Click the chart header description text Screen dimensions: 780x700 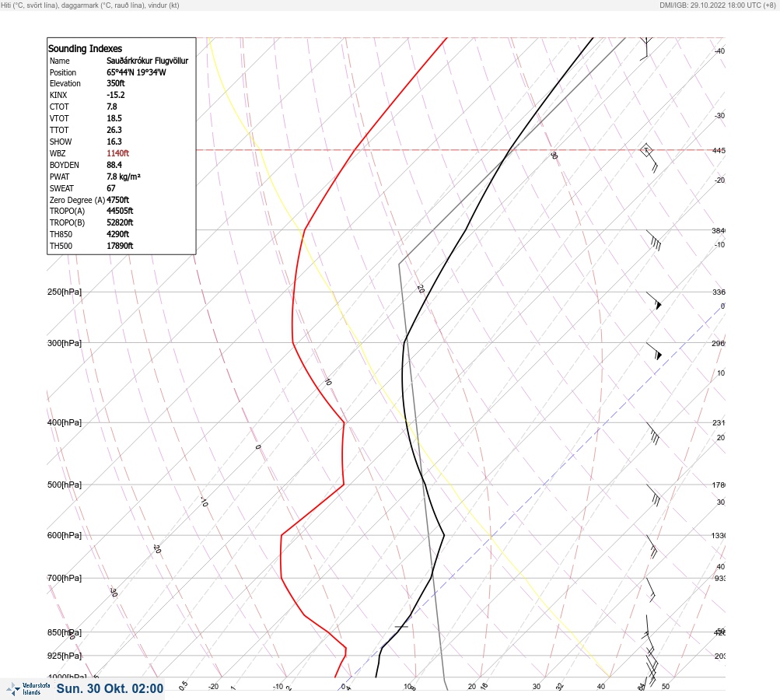(90, 5)
